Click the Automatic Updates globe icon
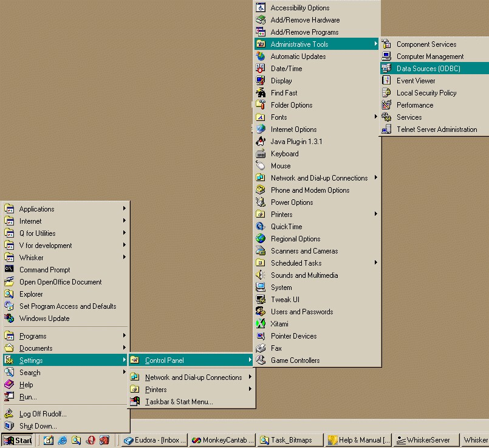 point(261,56)
